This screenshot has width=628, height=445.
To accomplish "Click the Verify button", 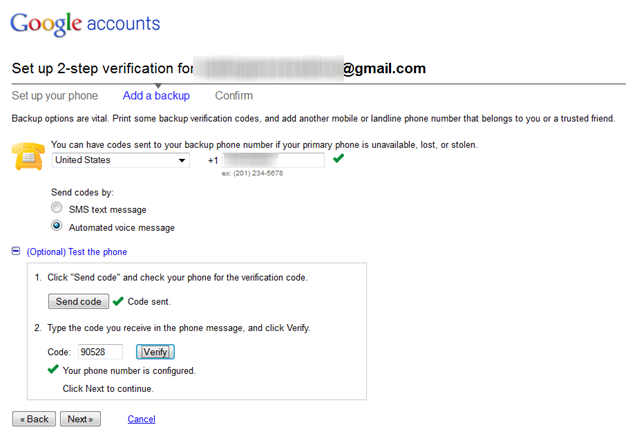I will [x=155, y=352].
